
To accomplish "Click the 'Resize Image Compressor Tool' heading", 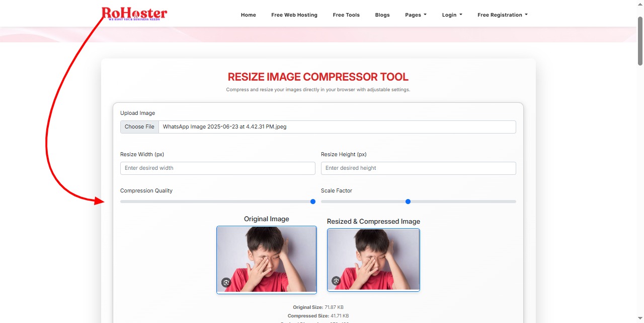I will 318,77.
